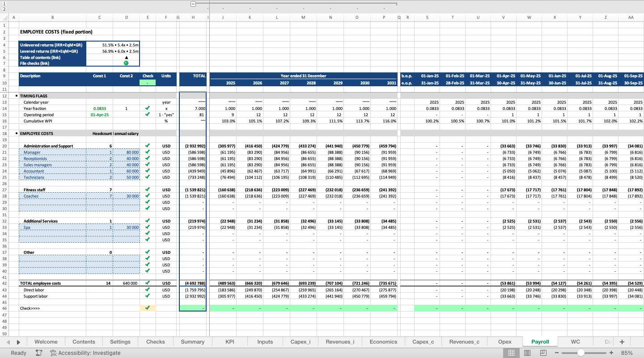The width and height of the screenshot is (644, 358).
Task: Collapse columns with the minus outline button
Action: click(192, 4)
